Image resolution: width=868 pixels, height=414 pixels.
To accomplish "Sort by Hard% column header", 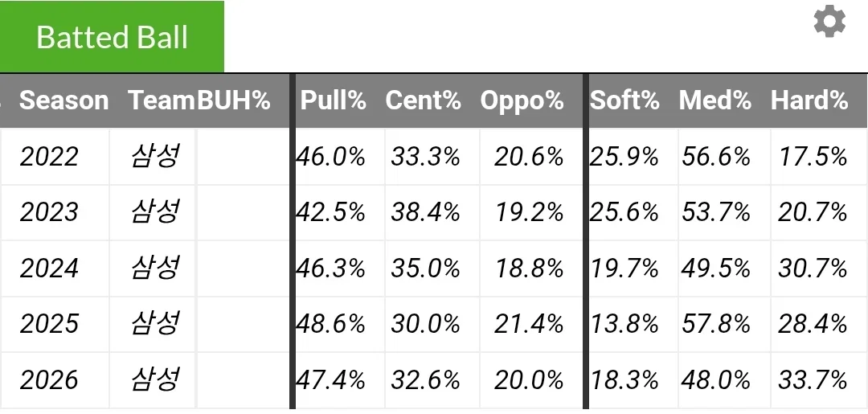I will tap(809, 100).
